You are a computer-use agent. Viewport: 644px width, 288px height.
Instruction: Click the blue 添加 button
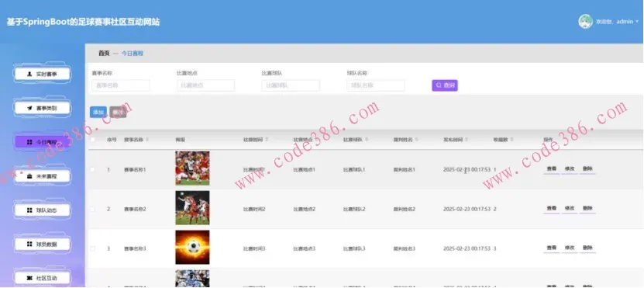pyautogui.click(x=98, y=113)
